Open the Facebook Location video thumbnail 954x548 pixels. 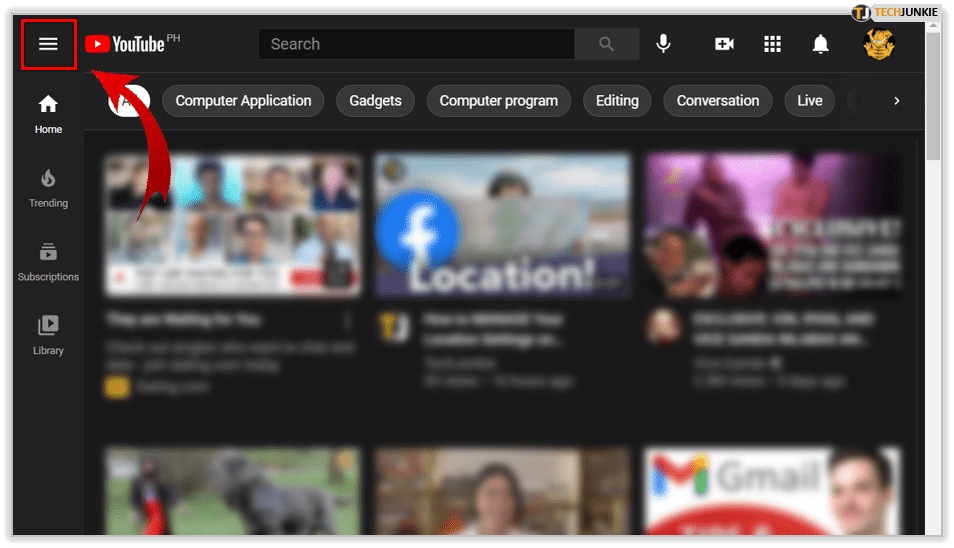pos(502,226)
